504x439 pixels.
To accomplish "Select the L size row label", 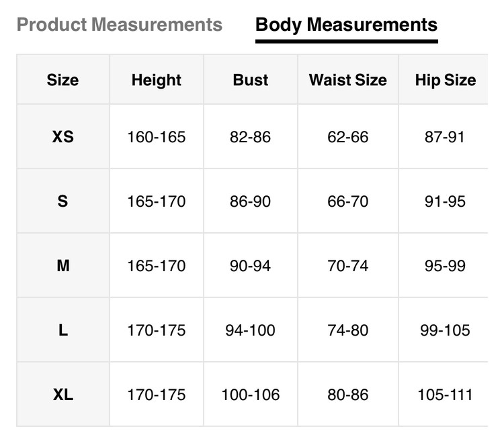I will (x=62, y=330).
